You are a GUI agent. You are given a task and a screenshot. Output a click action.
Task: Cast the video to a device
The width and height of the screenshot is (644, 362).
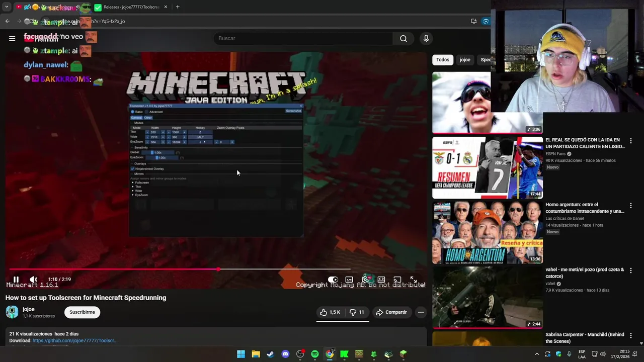(x=397, y=280)
